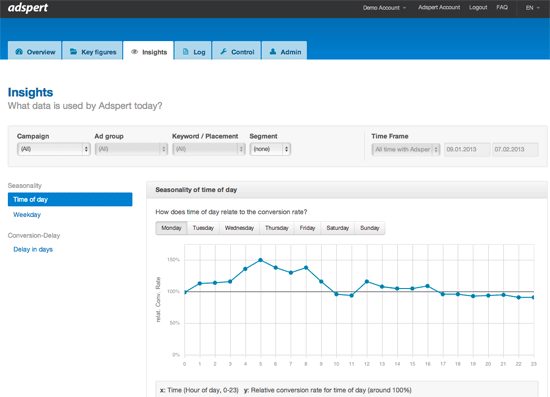Click the chart axis legend description text

point(286,390)
